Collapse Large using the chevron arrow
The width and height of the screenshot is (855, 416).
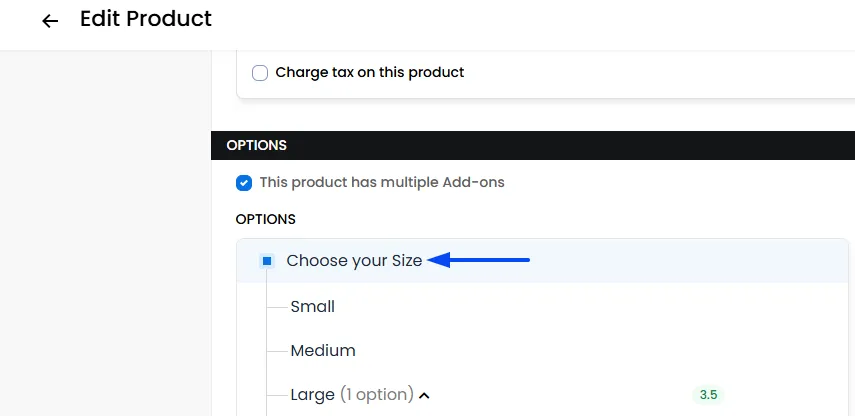coord(424,396)
